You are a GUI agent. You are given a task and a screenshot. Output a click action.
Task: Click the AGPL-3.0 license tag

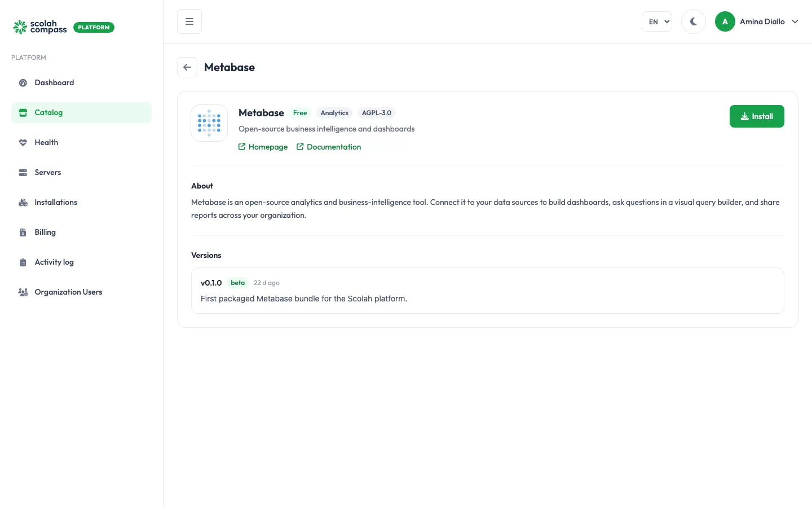click(377, 113)
